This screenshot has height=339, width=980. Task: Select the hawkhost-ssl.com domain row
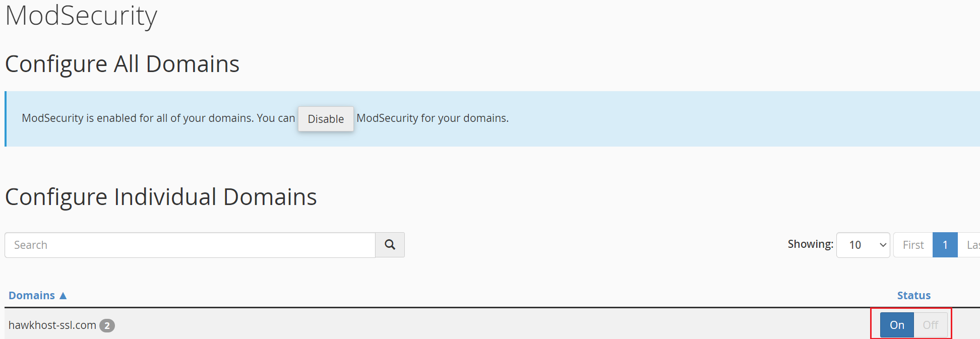[x=52, y=325]
